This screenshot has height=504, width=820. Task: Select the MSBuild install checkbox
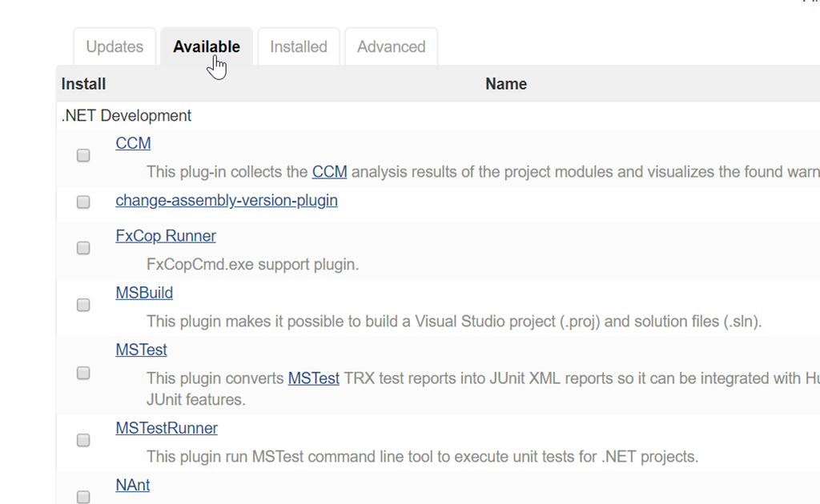[83, 305]
